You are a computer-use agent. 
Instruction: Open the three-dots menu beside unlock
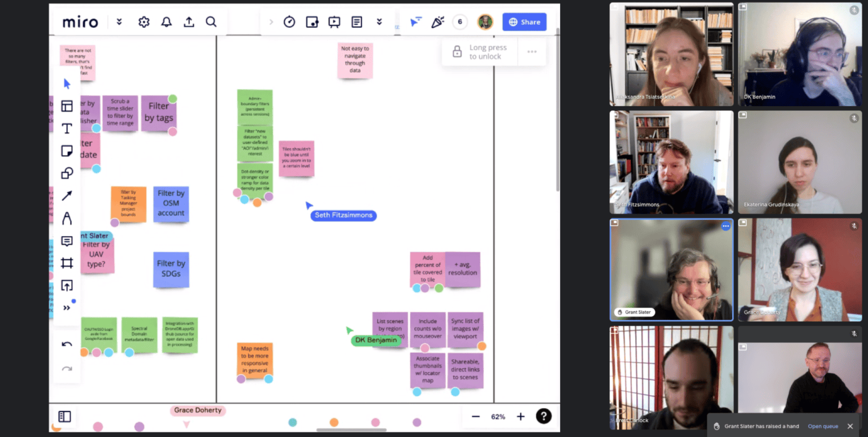point(532,51)
